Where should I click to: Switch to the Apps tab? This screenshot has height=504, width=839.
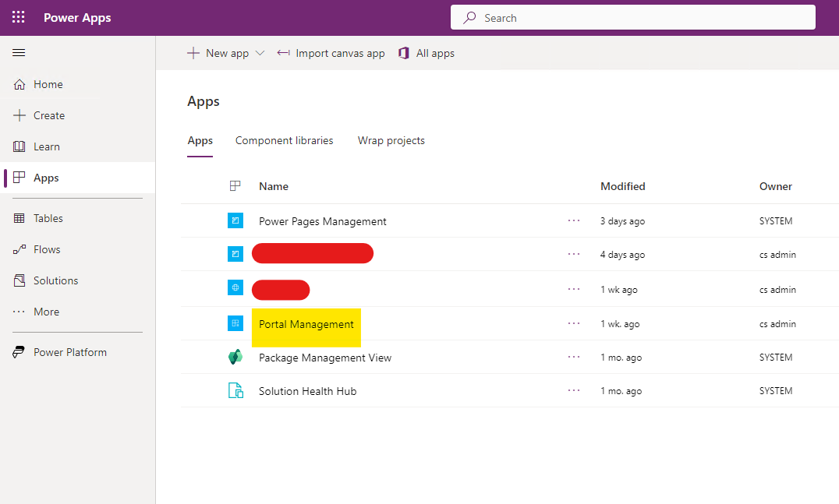200,140
